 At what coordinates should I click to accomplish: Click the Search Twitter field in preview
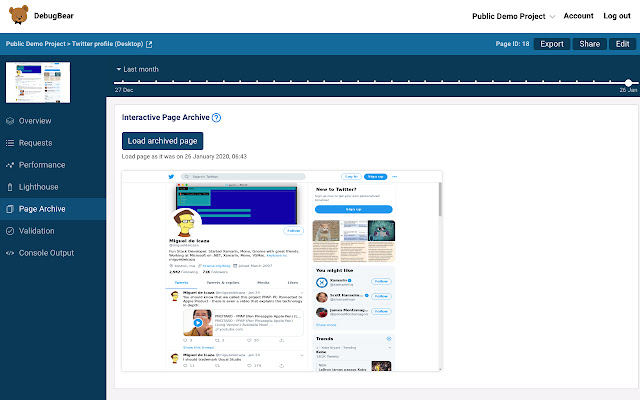(243, 177)
